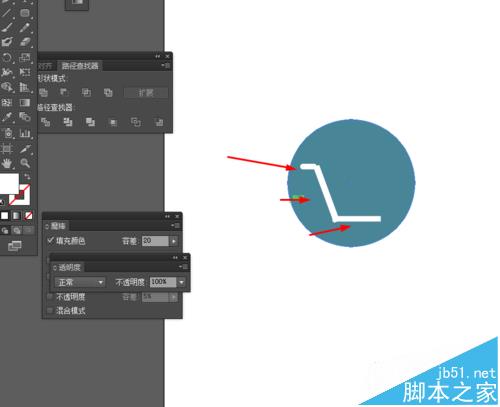Viewport: 500px width, 407px height.
Task: Select the Hand tool
Action: tap(7, 163)
